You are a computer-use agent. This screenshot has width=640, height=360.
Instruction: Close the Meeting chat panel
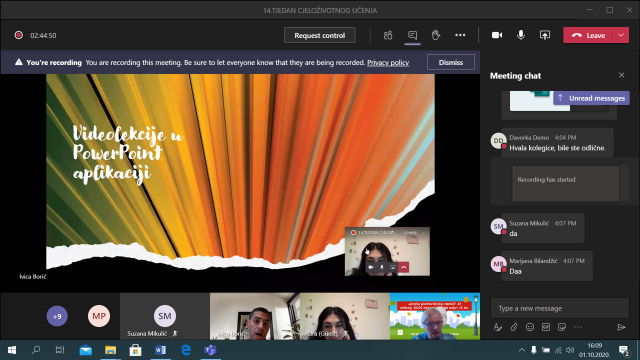click(x=621, y=75)
